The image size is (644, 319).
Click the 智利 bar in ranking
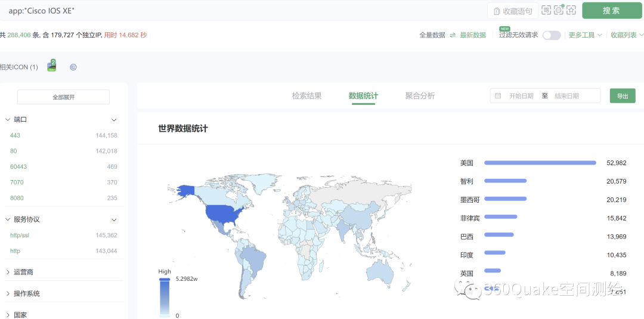click(505, 181)
